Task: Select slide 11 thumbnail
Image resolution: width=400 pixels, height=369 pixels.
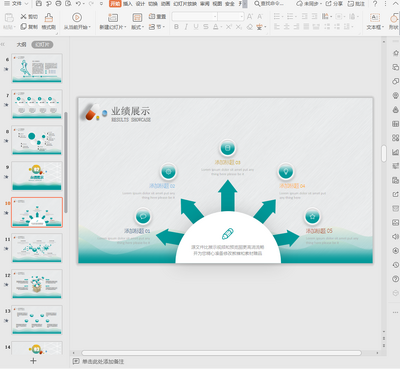Action: click(37, 248)
